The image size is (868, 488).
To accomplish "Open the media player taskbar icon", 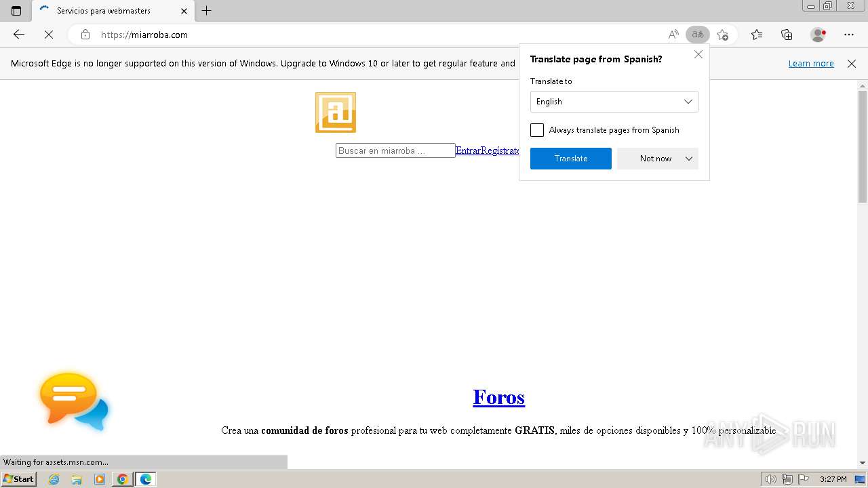I will point(100,479).
